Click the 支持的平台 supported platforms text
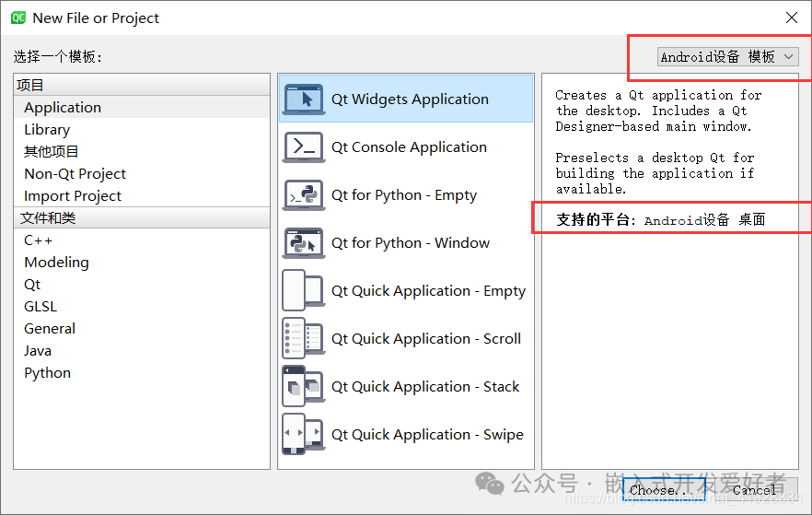This screenshot has height=515, width=812. (661, 219)
